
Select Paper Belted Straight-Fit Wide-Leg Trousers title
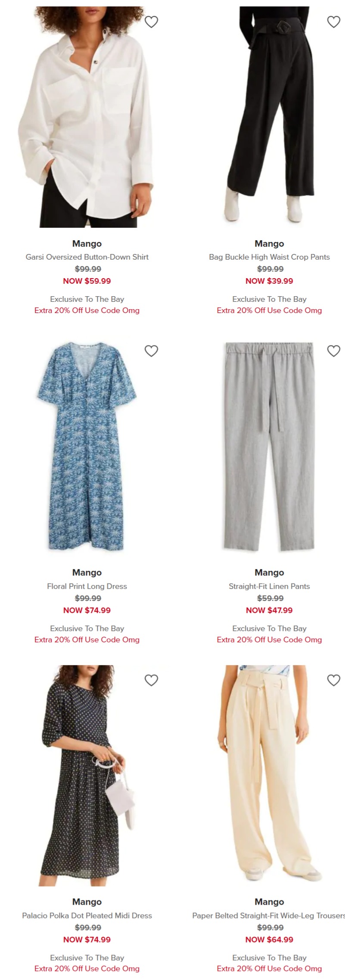[x=268, y=915]
